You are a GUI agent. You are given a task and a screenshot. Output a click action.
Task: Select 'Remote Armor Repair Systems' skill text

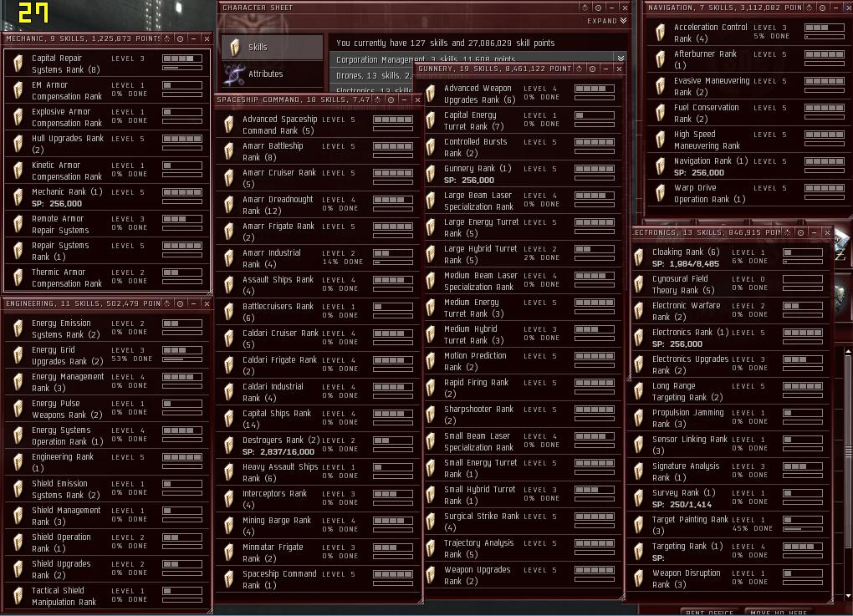click(60, 224)
